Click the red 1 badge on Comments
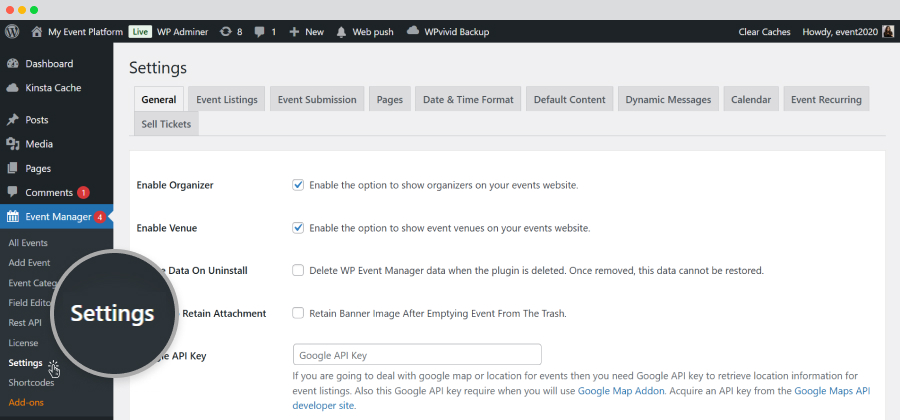900x420 pixels. (83, 193)
